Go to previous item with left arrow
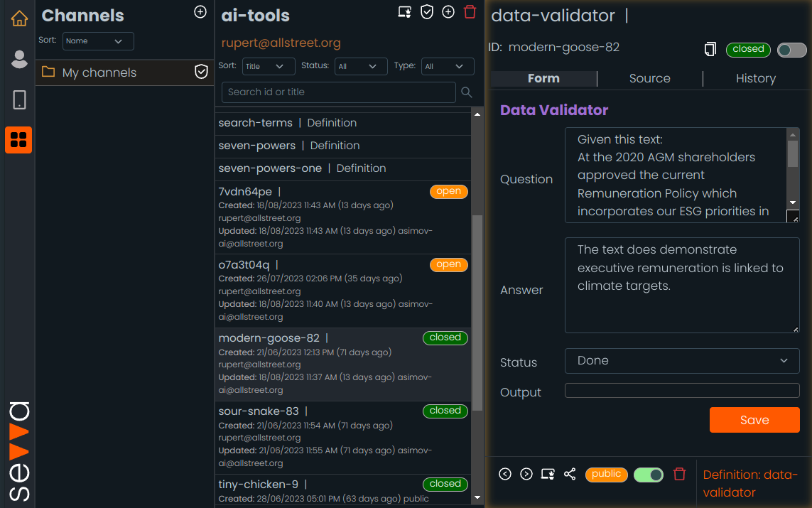 pyautogui.click(x=505, y=474)
